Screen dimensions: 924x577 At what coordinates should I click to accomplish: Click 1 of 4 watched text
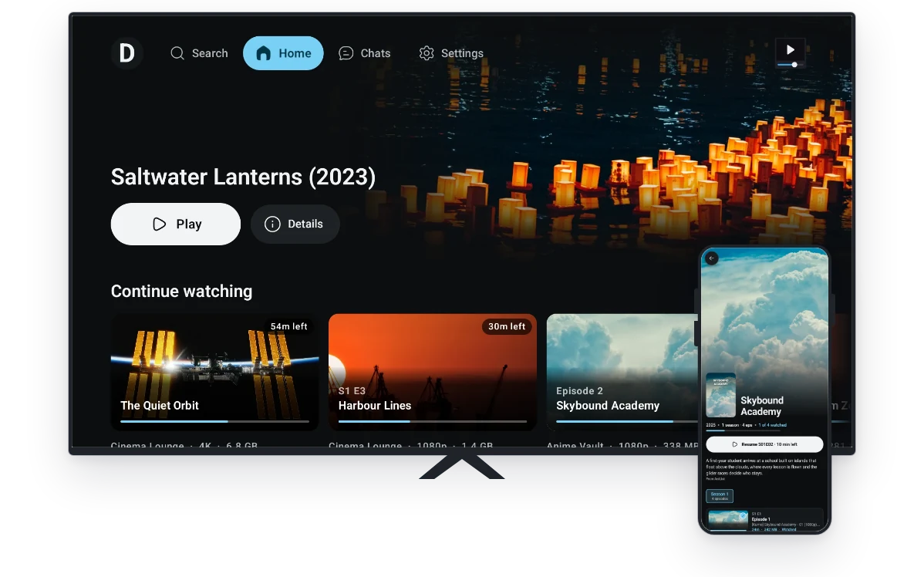(773, 425)
